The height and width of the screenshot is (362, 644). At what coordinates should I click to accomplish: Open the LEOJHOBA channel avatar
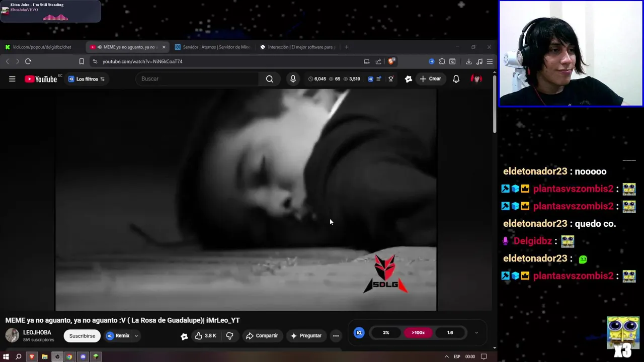[12, 335]
